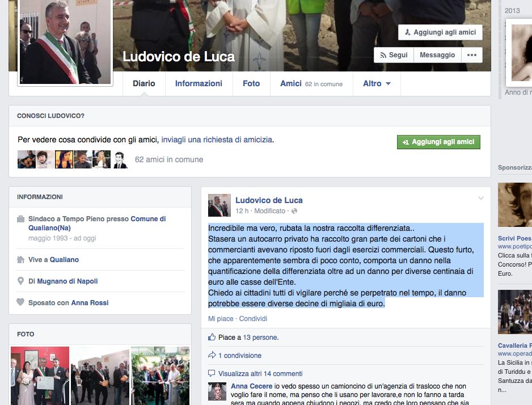Switch to the Informazioni tab

point(199,83)
